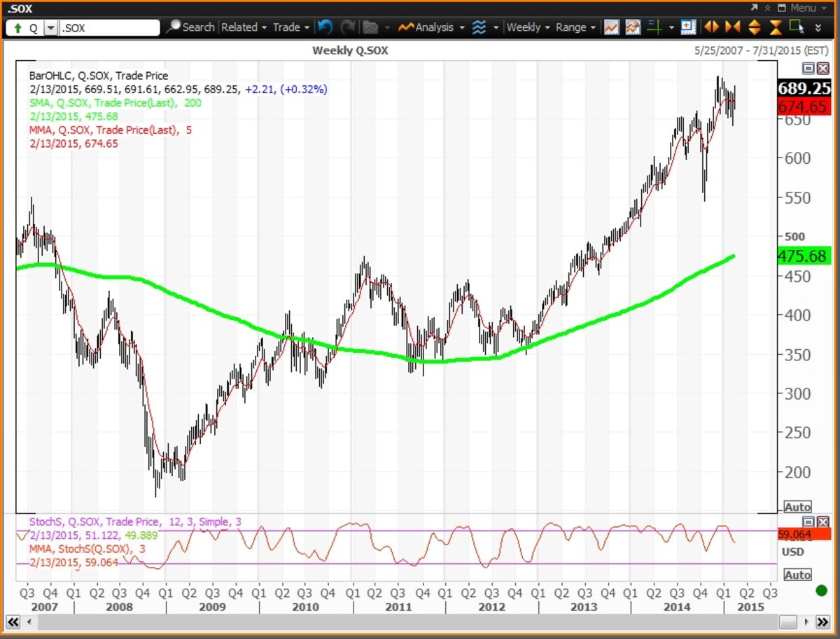Click the line chart style icon

pos(611,27)
